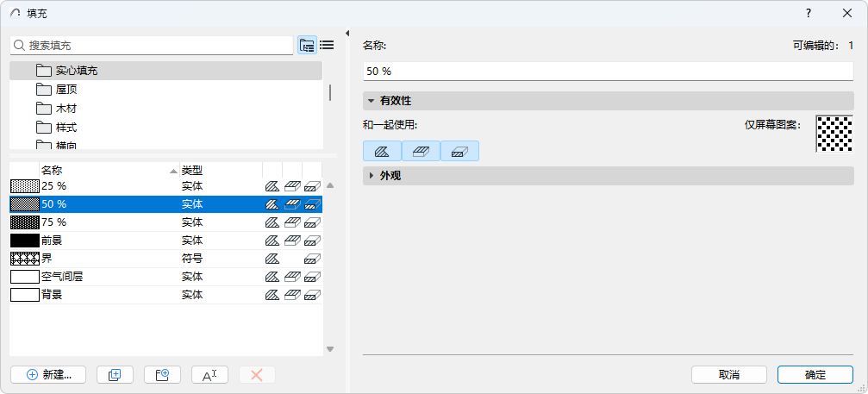Click the rename fill icon button
Viewport: 868px width, 394px height.
click(x=209, y=375)
